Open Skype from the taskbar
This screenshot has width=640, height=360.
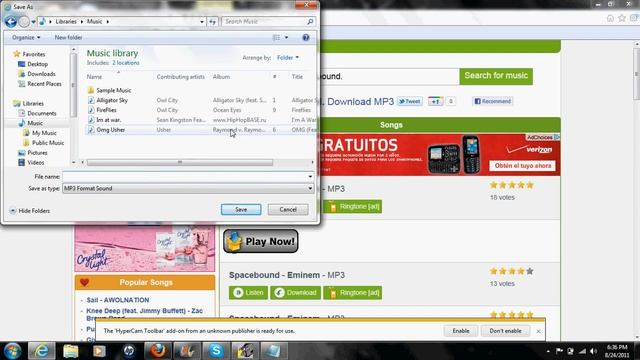216,351
